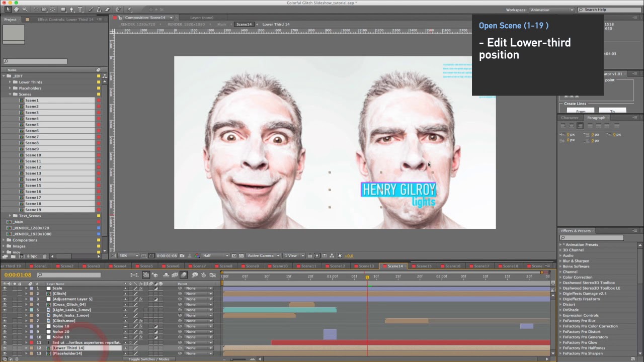Switch to the Character tab
Image resolution: width=644 pixels, height=362 pixels.
570,118
